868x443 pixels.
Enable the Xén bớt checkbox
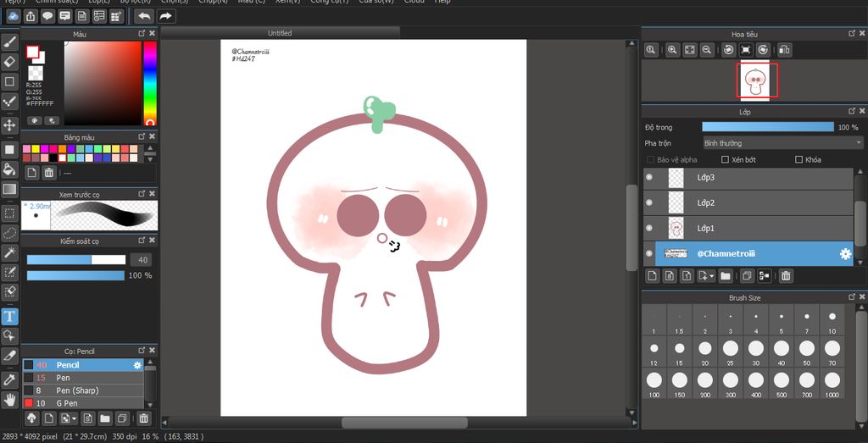coord(725,159)
